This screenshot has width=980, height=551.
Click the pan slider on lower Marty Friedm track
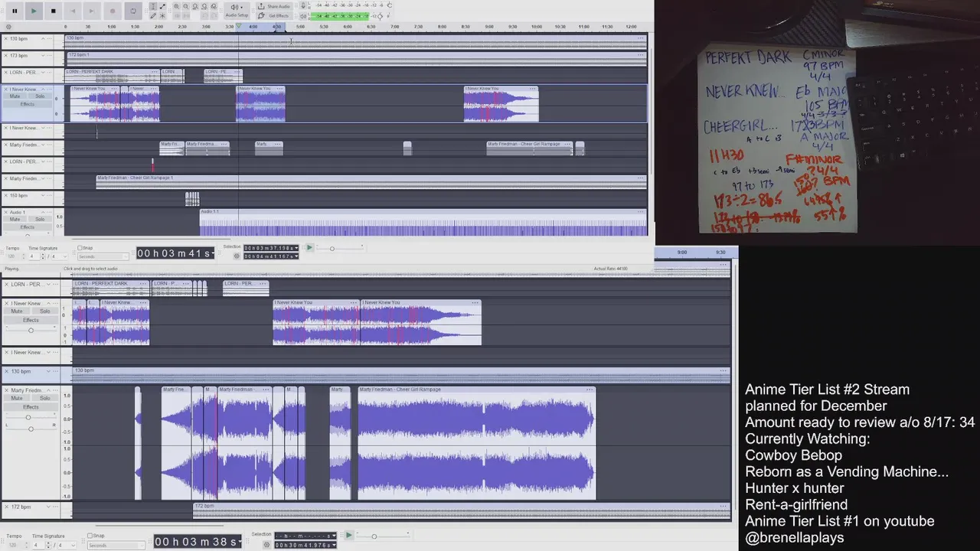point(31,428)
